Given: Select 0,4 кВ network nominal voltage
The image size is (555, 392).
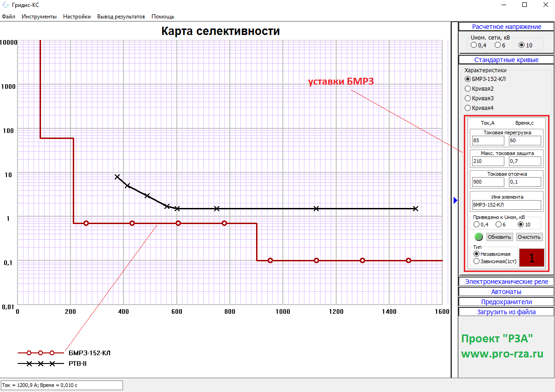Looking at the screenshot, I should [x=473, y=45].
